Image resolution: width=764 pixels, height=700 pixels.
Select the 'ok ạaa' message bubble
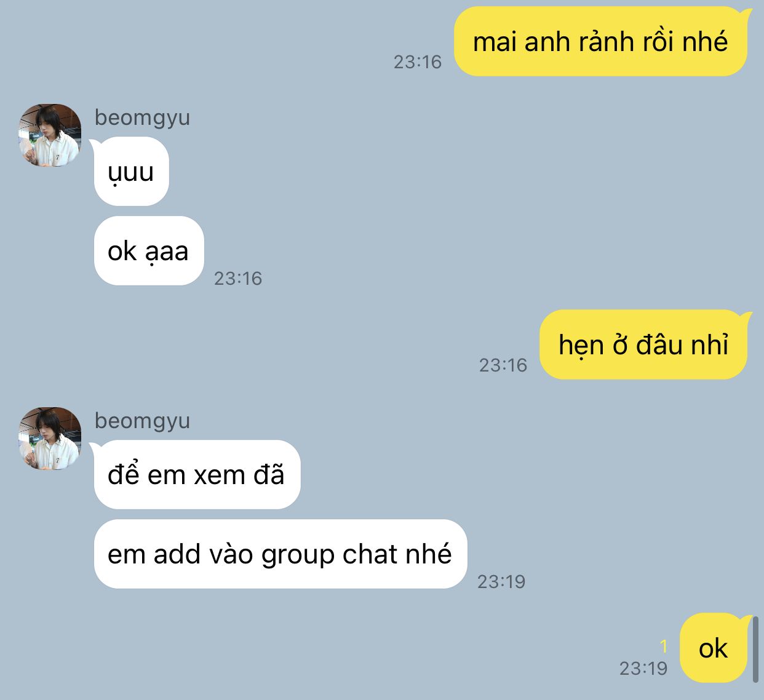point(148,251)
